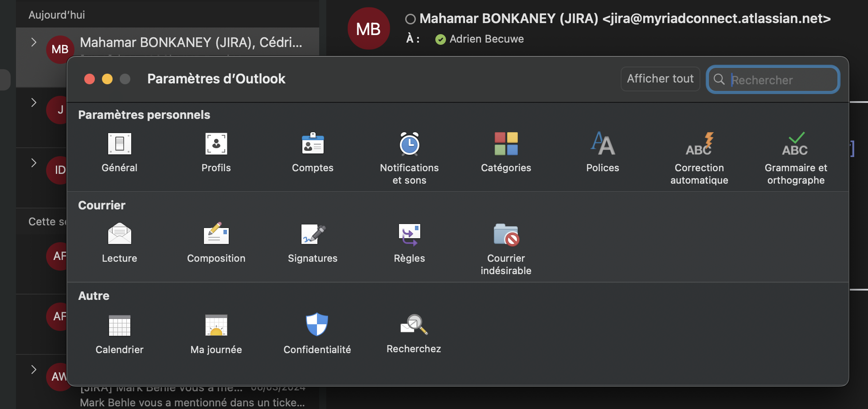Screen dimensions: 868x409
Task: Open the Calendrier settings
Action: 119,334
